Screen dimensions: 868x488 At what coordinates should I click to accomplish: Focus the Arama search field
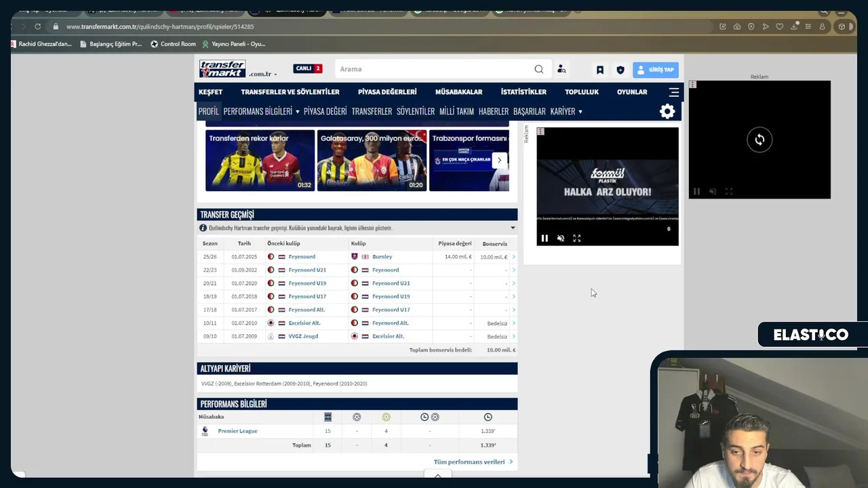[434, 69]
